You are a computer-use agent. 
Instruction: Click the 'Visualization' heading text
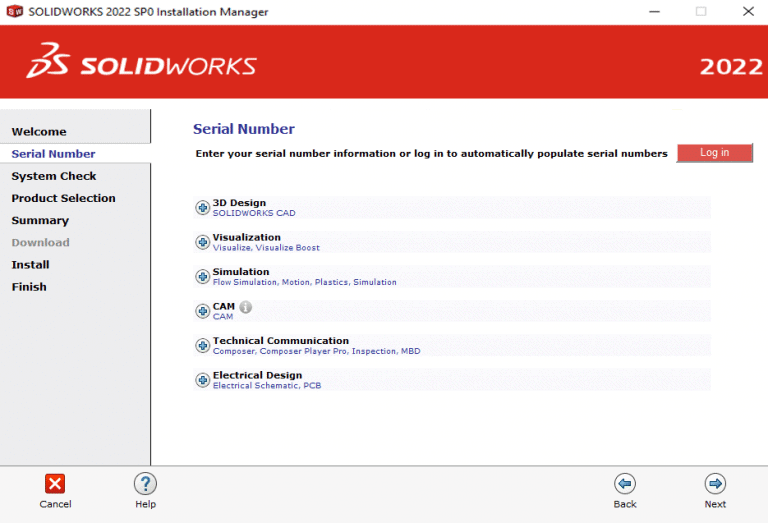click(247, 237)
